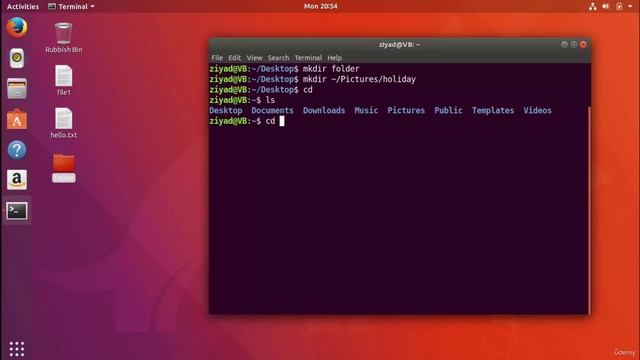Select file1 on the desktop
The image size is (640, 360).
64,80
